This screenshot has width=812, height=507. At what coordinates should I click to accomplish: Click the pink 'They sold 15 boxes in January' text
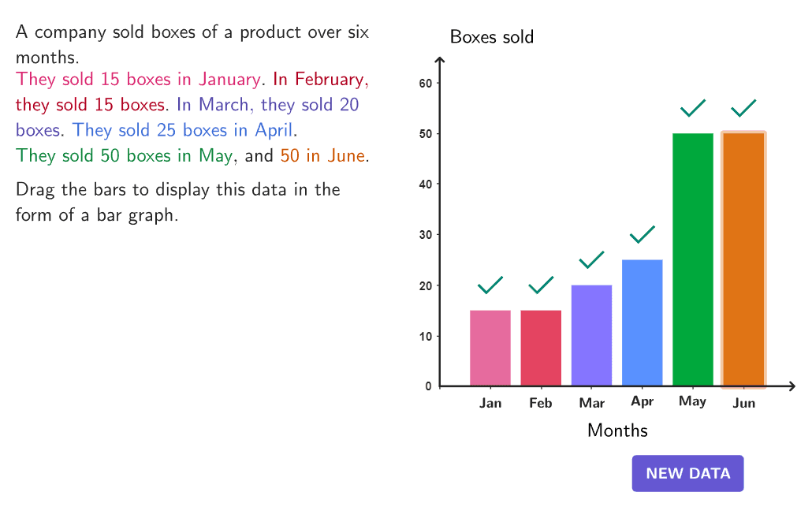(x=138, y=80)
